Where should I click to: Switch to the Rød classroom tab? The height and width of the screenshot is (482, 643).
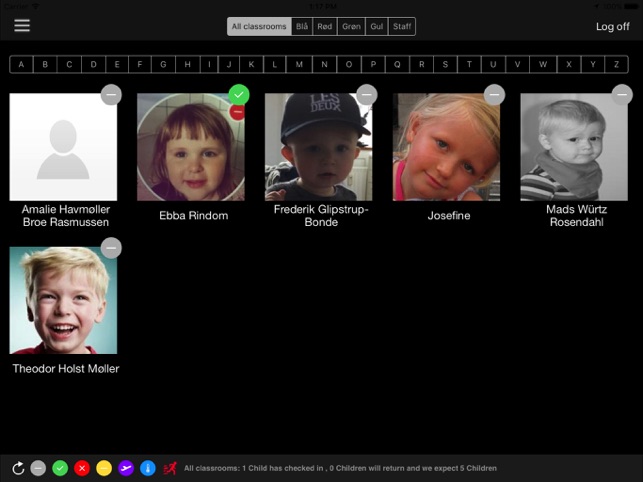click(325, 27)
